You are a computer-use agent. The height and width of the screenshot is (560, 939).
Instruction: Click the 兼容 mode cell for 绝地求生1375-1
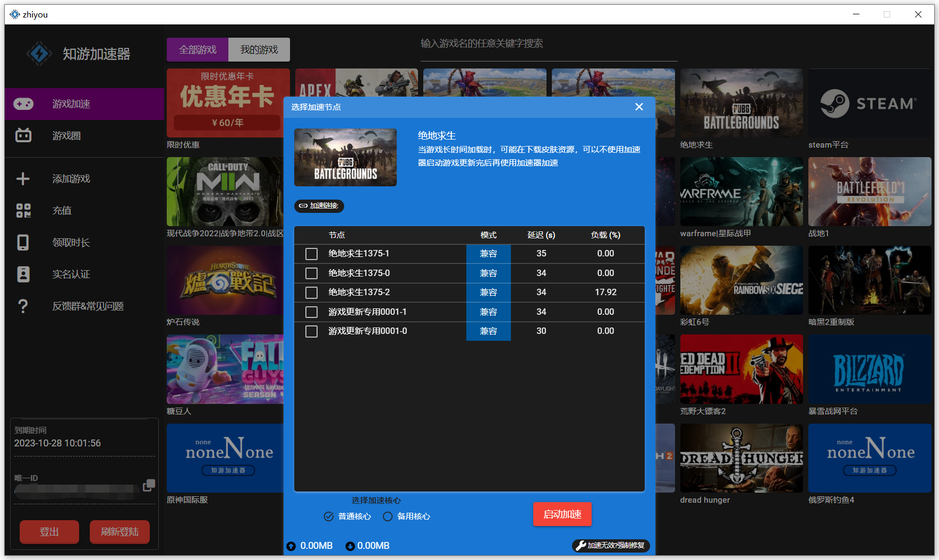click(489, 254)
